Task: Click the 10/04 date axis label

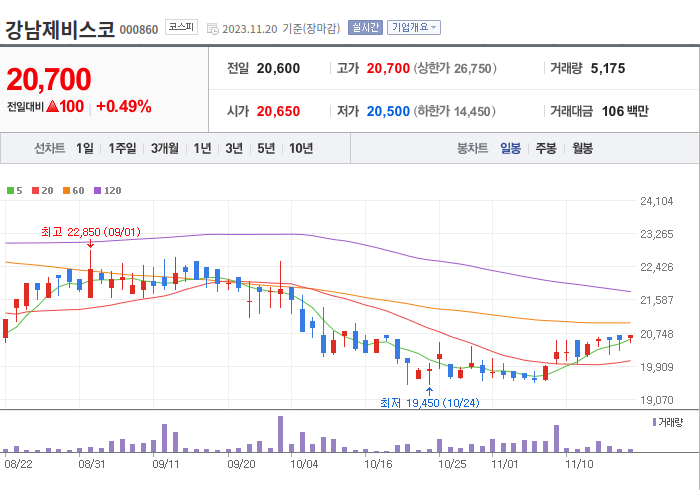Action: pyautogui.click(x=304, y=464)
